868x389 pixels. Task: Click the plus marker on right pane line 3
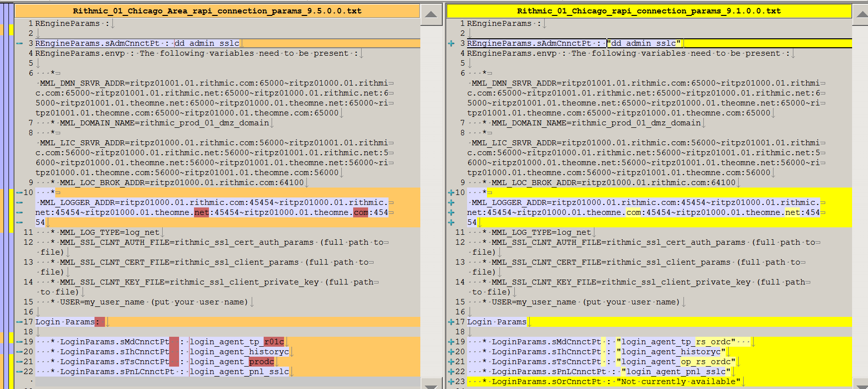[x=451, y=43]
